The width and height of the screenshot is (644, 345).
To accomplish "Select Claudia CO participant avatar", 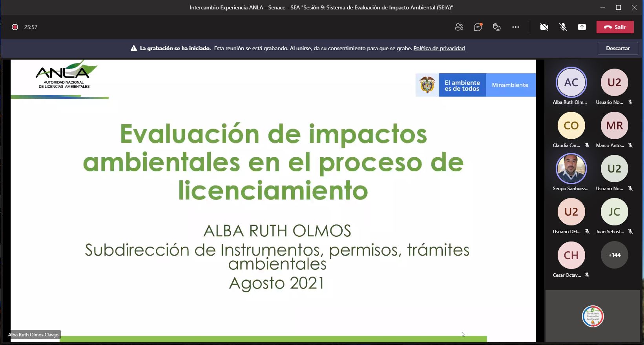I will (571, 125).
